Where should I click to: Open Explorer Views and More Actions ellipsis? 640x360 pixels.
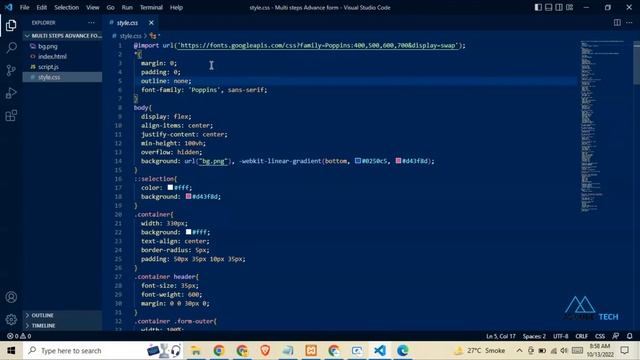[x=91, y=23]
